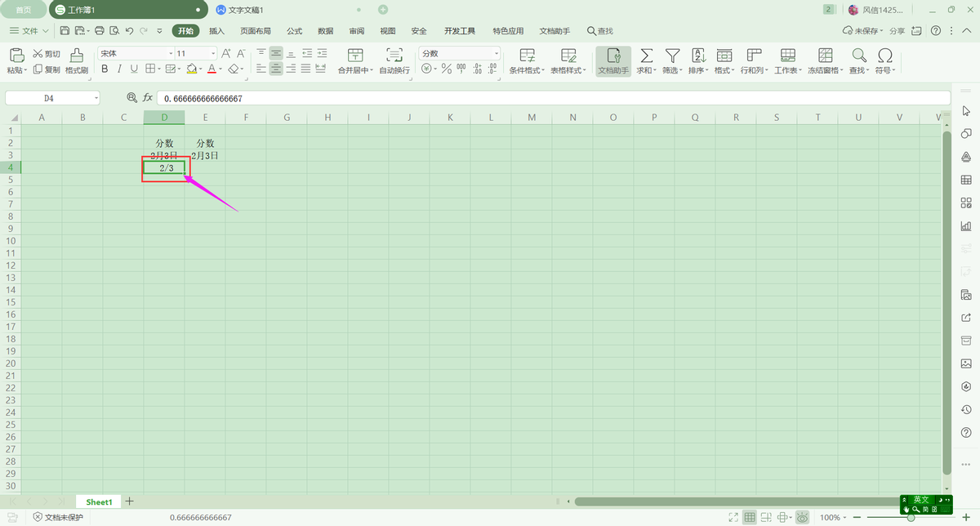The width and height of the screenshot is (980, 526).
Task: Click the Freeze Panes (冻结窗格) icon
Action: pos(825,56)
